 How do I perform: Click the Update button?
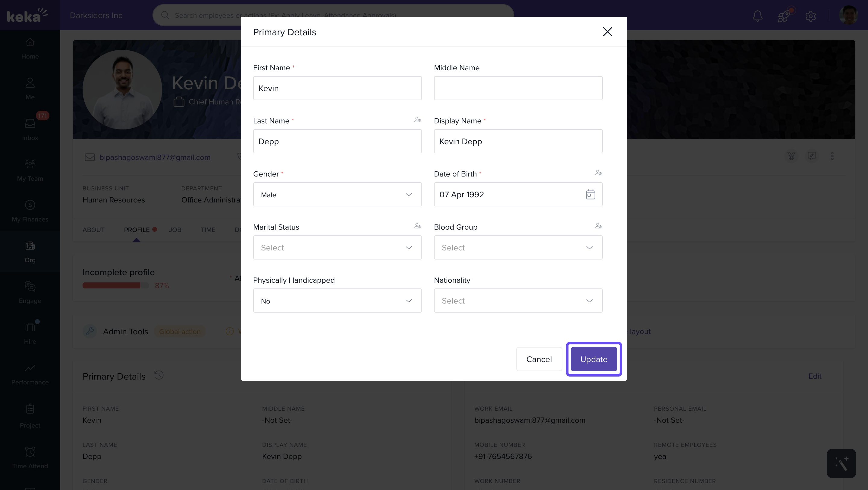(x=593, y=359)
